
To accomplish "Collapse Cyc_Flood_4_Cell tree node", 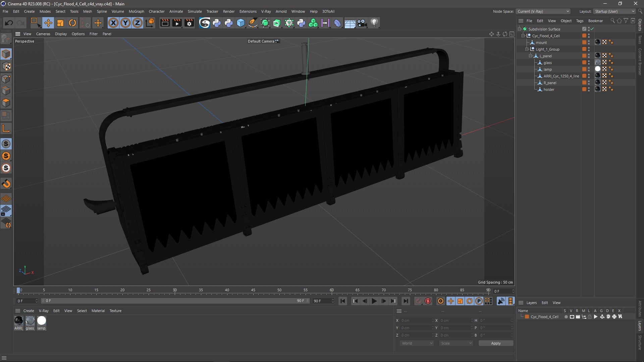I will pyautogui.click(x=523, y=36).
